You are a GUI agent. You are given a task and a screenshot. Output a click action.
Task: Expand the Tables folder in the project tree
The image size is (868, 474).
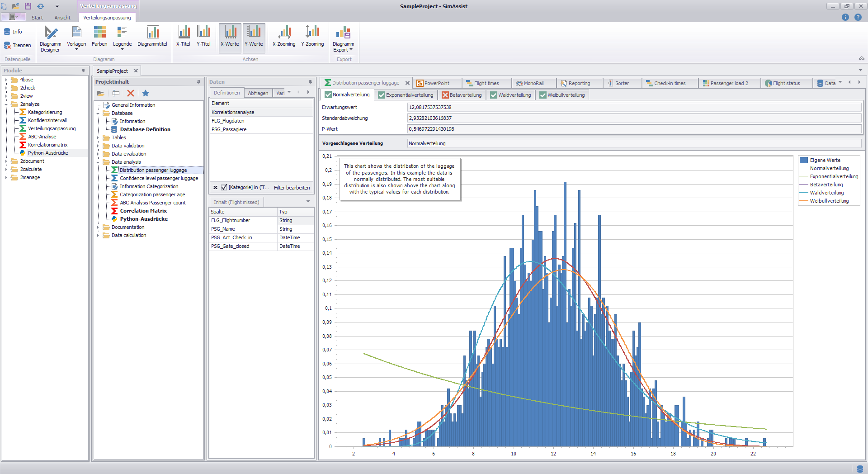[x=98, y=137]
